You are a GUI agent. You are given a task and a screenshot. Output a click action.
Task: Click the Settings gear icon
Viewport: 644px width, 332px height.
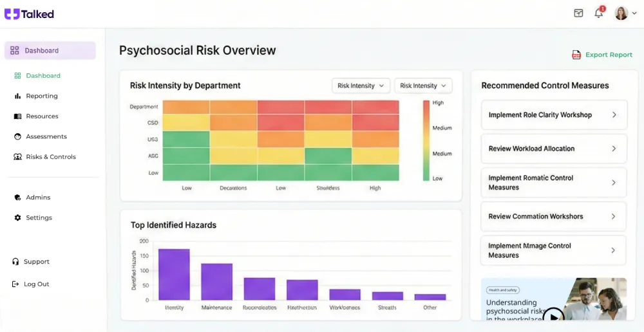pyautogui.click(x=17, y=218)
